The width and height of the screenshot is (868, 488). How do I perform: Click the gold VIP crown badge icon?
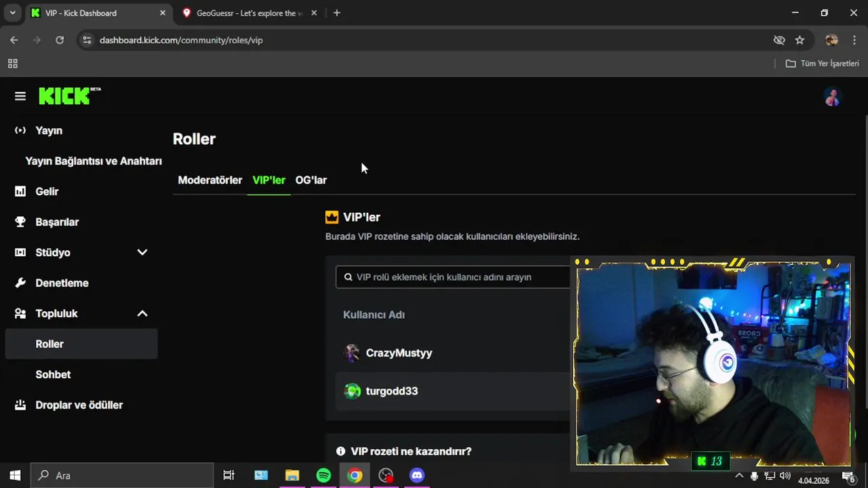click(332, 217)
